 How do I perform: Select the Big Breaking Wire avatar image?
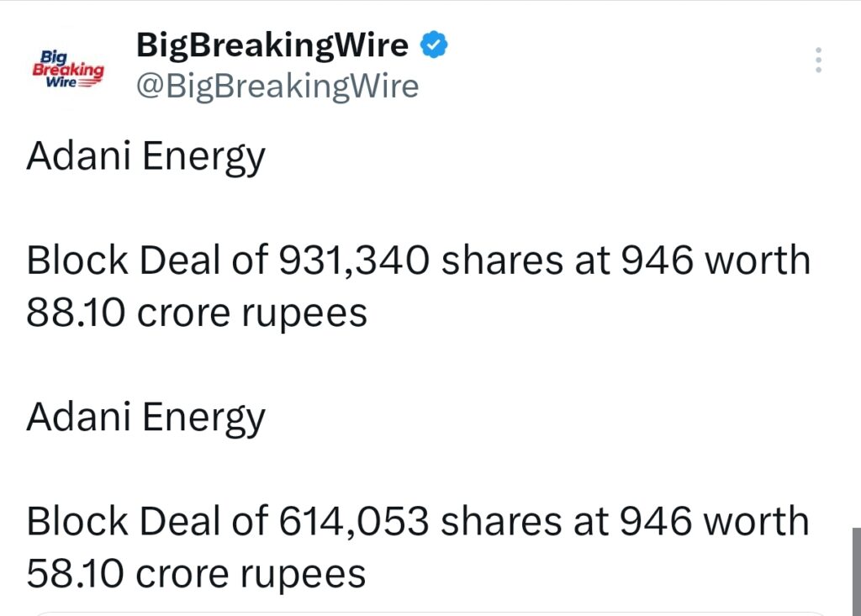pyautogui.click(x=67, y=66)
